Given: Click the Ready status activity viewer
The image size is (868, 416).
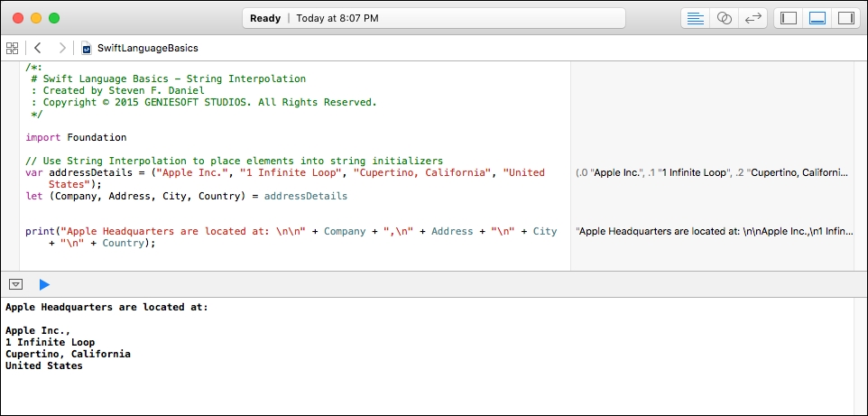Looking at the screenshot, I should pos(433,18).
